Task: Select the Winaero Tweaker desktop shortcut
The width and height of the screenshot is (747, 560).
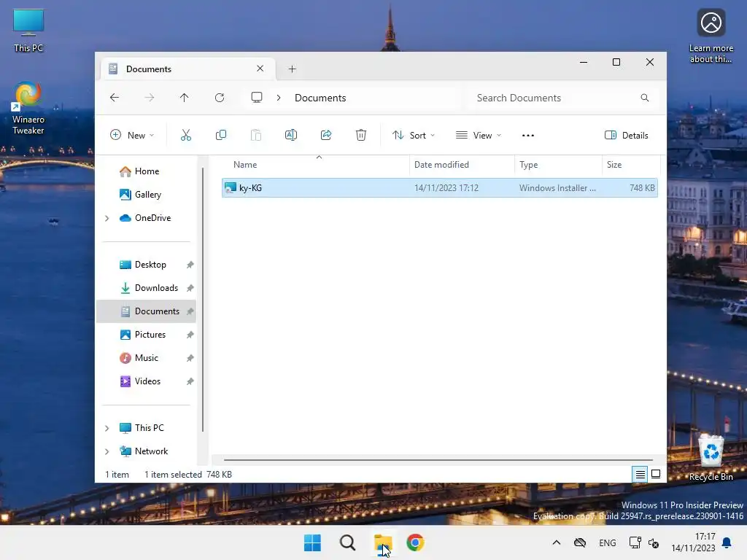Action: [x=28, y=108]
